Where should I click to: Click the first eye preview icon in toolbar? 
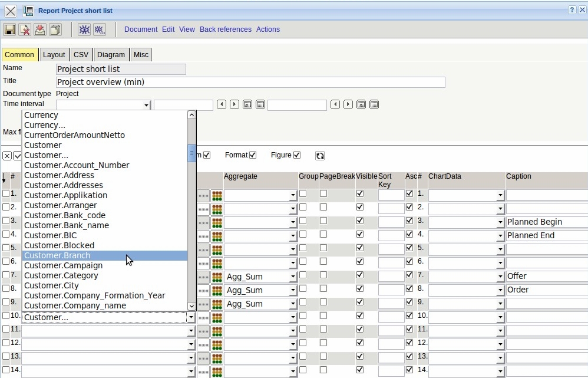84,29
